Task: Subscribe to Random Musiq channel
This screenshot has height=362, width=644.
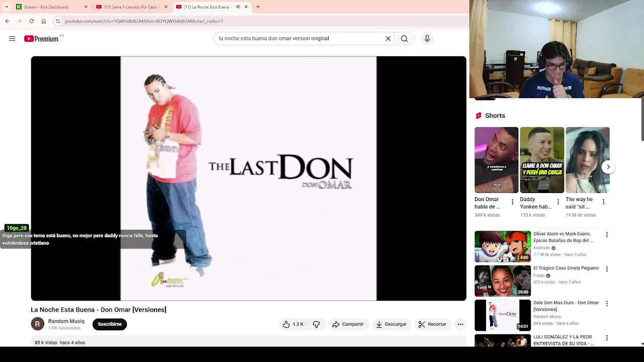Action: coord(110,324)
